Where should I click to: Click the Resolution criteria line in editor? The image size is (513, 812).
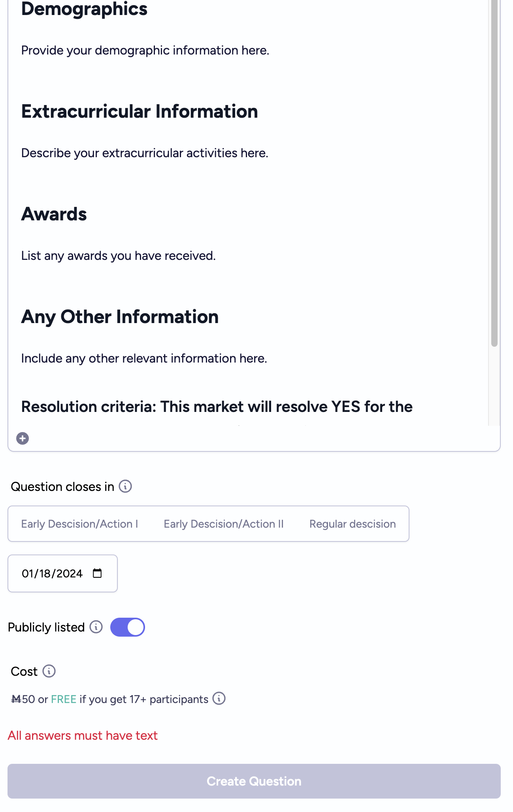[x=217, y=406]
